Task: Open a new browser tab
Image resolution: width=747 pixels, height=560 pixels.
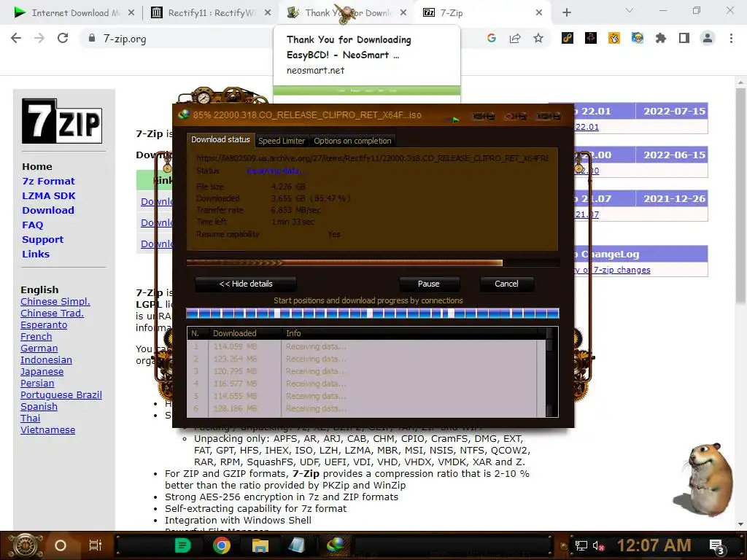Action: click(x=566, y=12)
